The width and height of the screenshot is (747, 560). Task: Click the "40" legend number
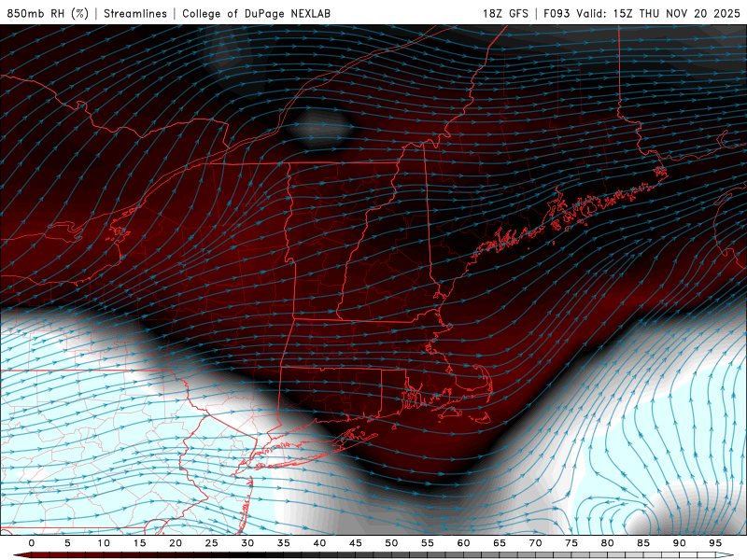point(319,543)
